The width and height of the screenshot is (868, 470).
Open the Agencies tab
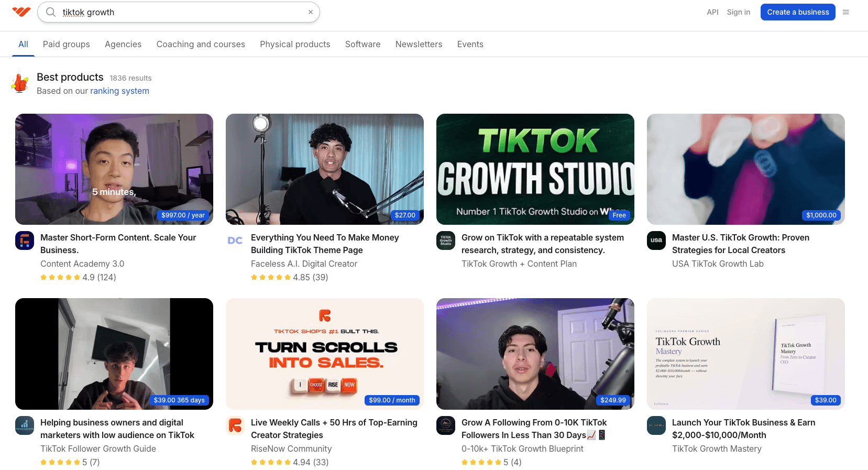pos(123,44)
